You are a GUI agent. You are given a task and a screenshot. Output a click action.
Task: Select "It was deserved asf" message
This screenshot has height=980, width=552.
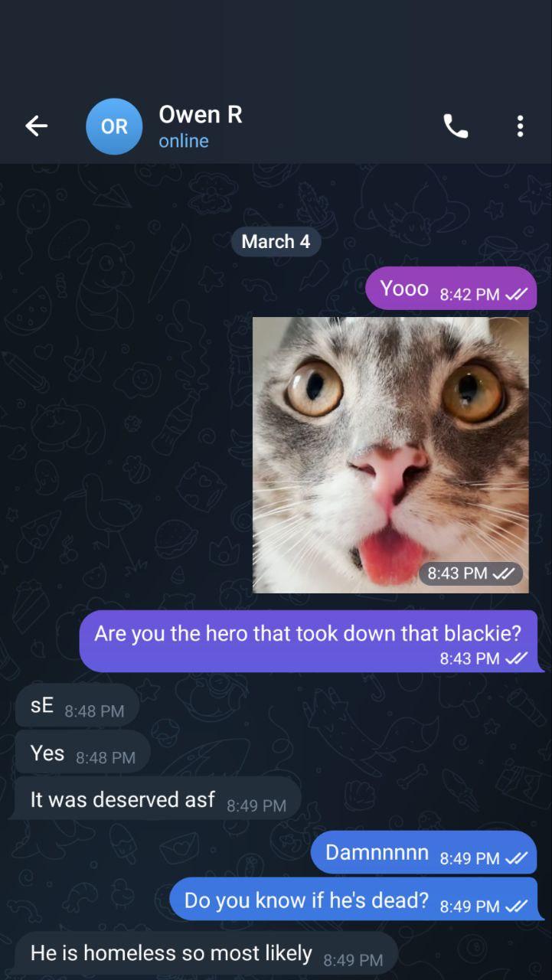(x=158, y=799)
